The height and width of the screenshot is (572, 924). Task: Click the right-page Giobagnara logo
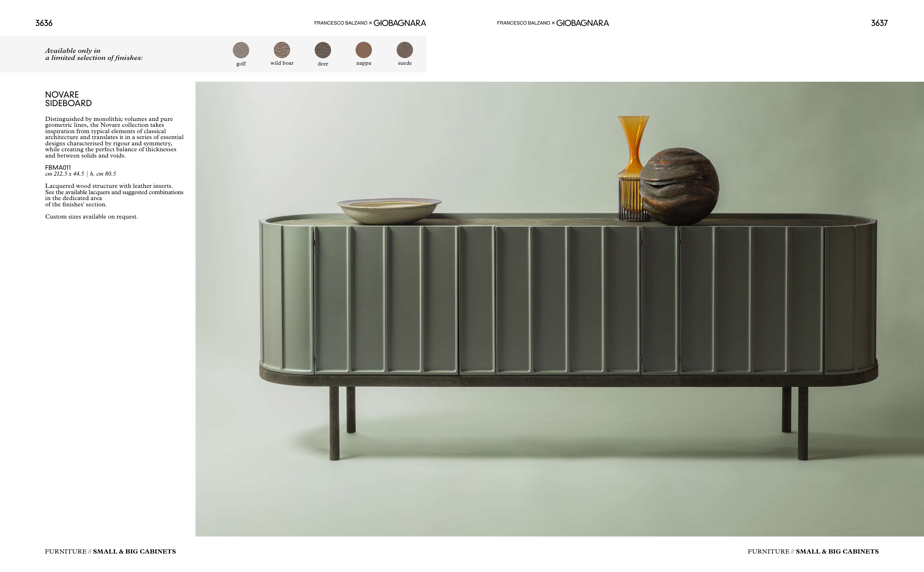coord(582,23)
